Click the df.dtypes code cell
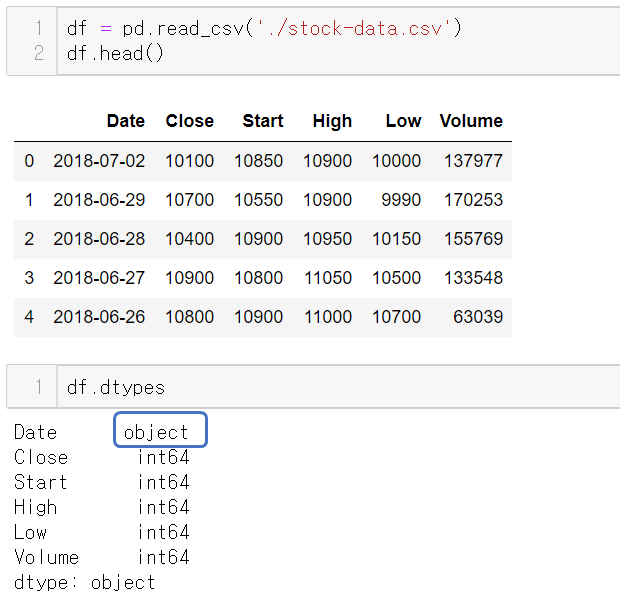The height and width of the screenshot is (615, 620). [x=338, y=387]
